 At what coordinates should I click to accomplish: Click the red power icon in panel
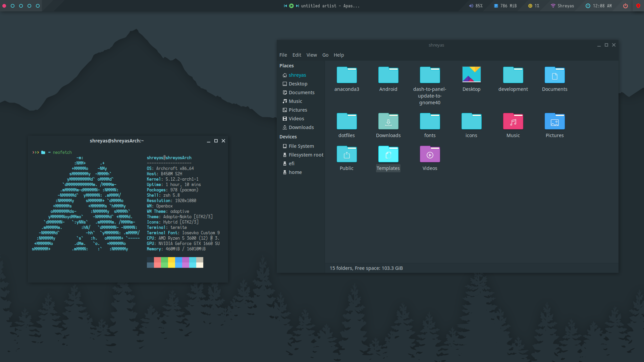(626, 6)
